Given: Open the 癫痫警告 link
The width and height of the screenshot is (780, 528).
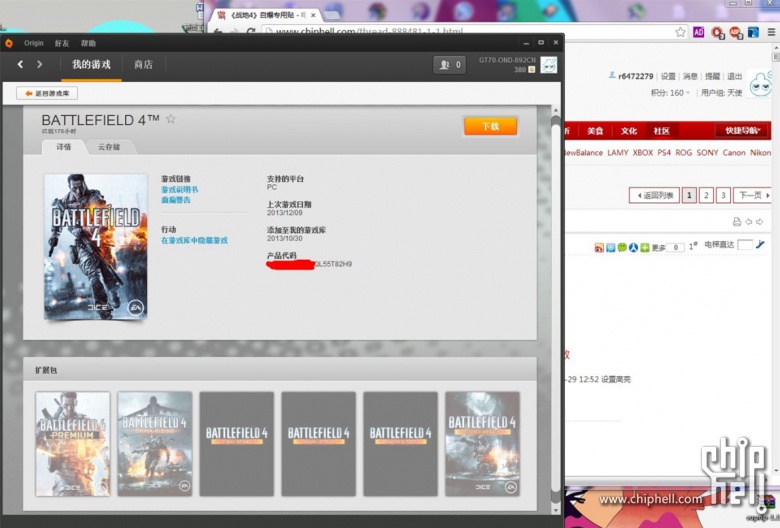Looking at the screenshot, I should (x=176, y=200).
